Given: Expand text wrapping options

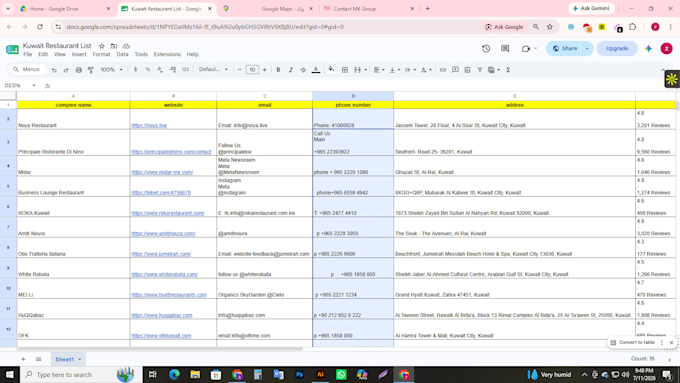Looking at the screenshot, I should [415, 70].
